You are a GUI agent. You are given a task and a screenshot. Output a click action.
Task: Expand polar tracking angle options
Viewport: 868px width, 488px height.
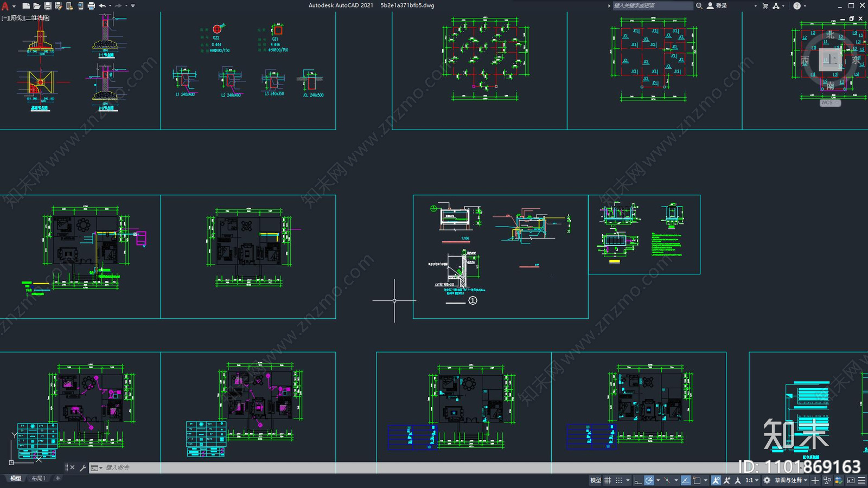(x=658, y=480)
